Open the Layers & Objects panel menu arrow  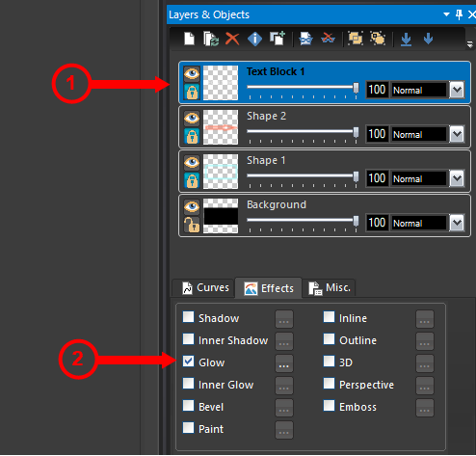pos(446,14)
